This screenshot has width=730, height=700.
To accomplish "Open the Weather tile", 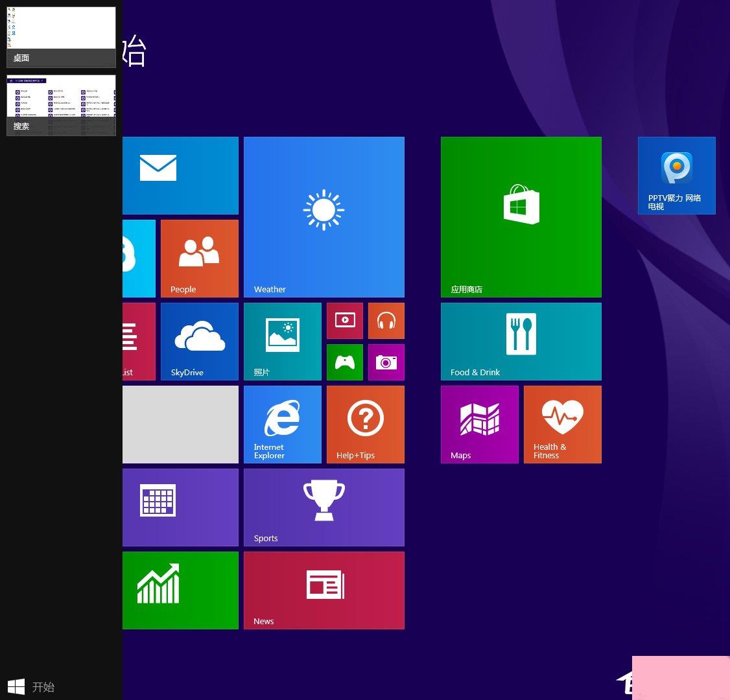I will coord(324,217).
